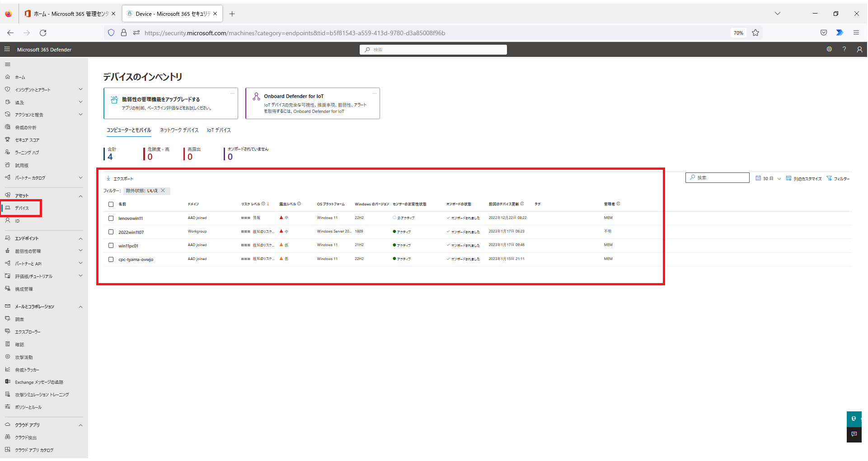This screenshot has height=461, width=868.
Task: Switch to Network devices tab
Action: 179,130
